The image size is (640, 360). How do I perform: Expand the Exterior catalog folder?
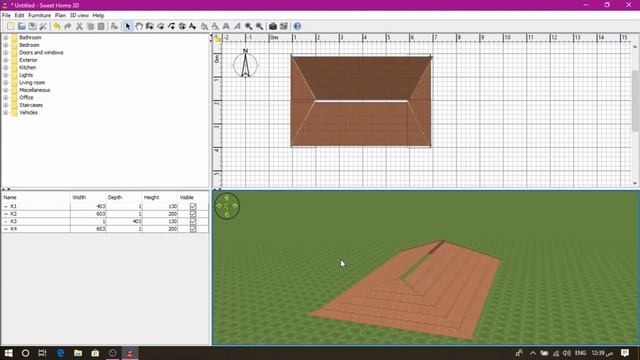6,60
